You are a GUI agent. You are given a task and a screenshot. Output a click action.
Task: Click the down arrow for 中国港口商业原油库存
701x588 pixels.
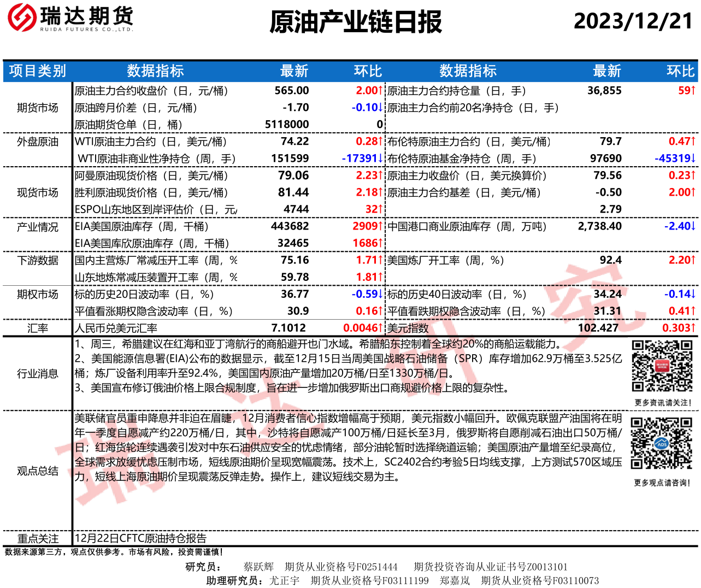693,226
